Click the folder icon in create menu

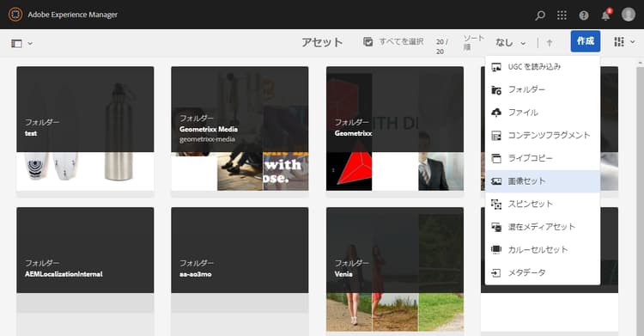point(496,90)
